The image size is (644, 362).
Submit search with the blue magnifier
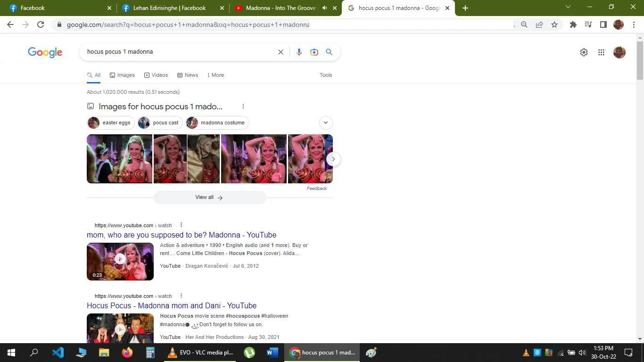tap(329, 52)
